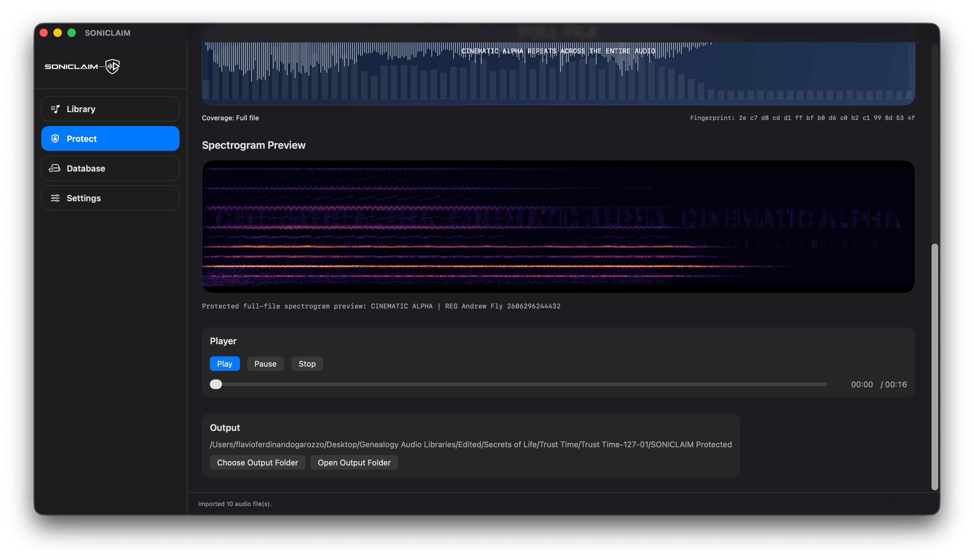Stop the audio playback
This screenshot has width=974, height=560.
click(307, 363)
